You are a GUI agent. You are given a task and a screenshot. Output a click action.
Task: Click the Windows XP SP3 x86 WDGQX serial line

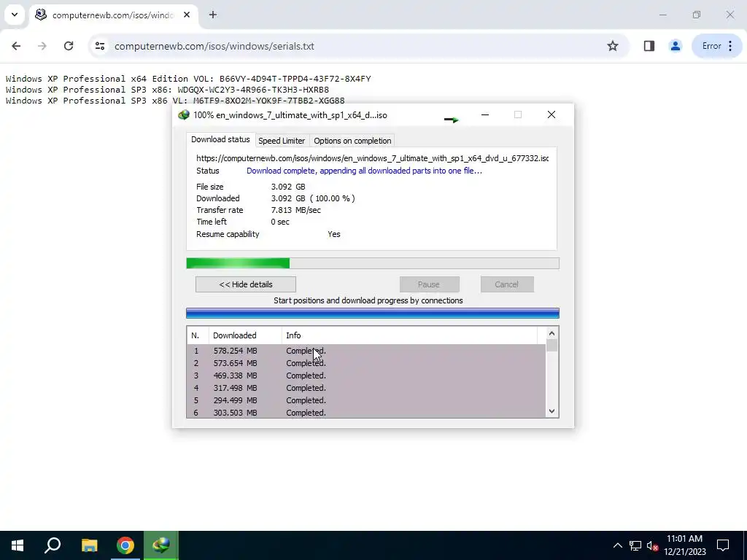[167, 90]
